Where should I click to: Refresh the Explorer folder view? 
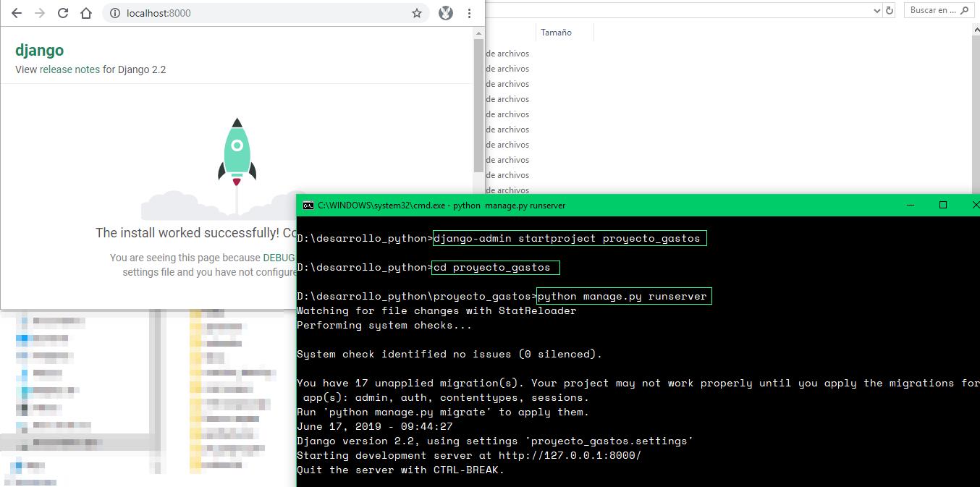[890, 10]
